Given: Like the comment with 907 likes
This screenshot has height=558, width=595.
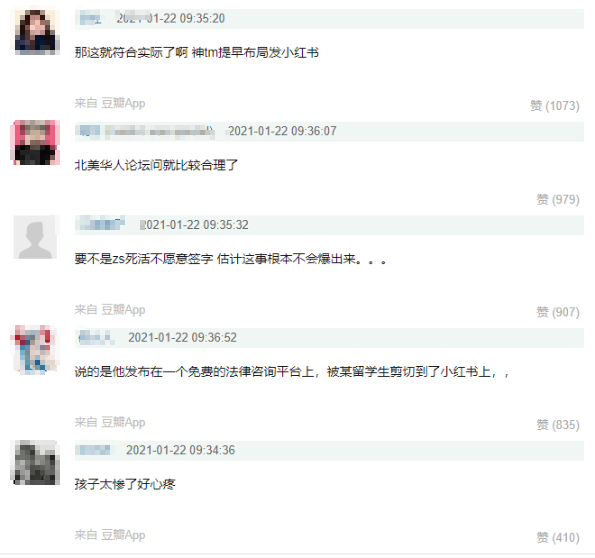Looking at the screenshot, I should pyautogui.click(x=557, y=312).
